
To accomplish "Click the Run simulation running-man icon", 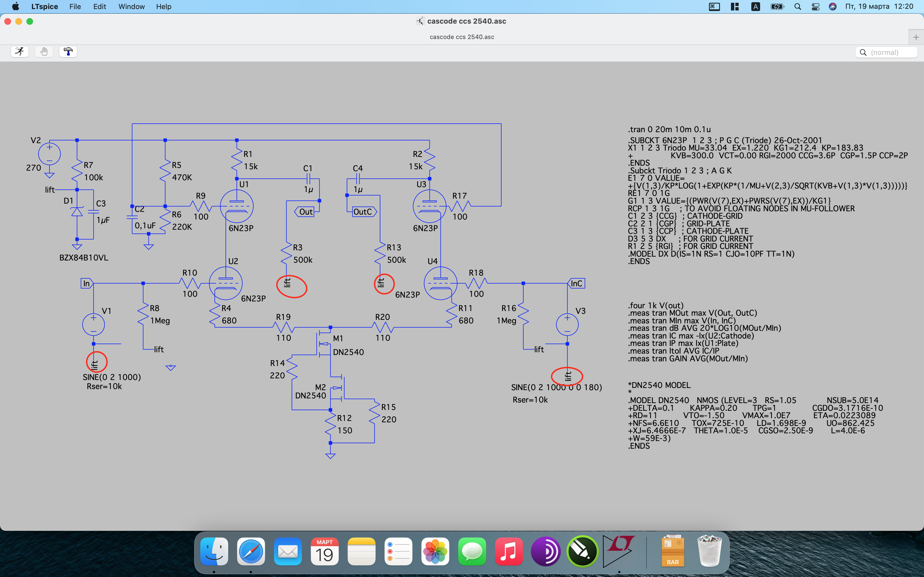I will pos(20,52).
